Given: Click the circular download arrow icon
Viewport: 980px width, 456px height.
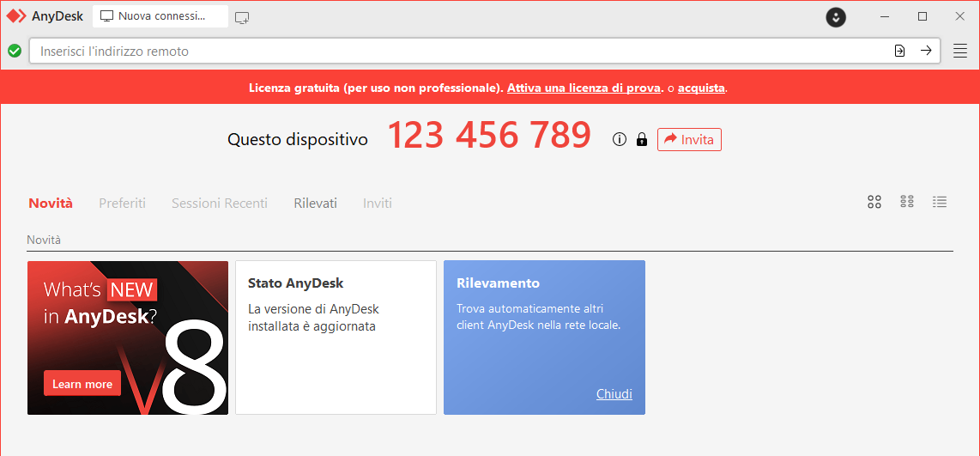Looking at the screenshot, I should pyautogui.click(x=836, y=17).
